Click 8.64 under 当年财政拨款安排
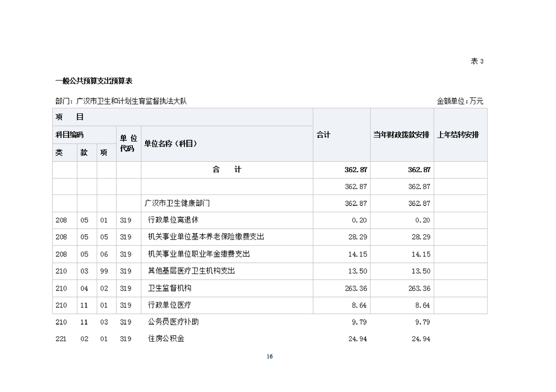 click(423, 305)
